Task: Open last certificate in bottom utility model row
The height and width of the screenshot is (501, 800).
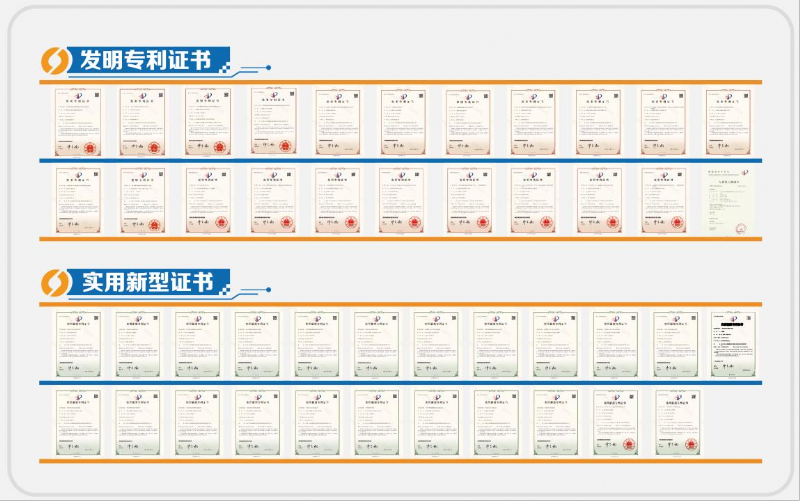Action: pyautogui.click(x=676, y=421)
